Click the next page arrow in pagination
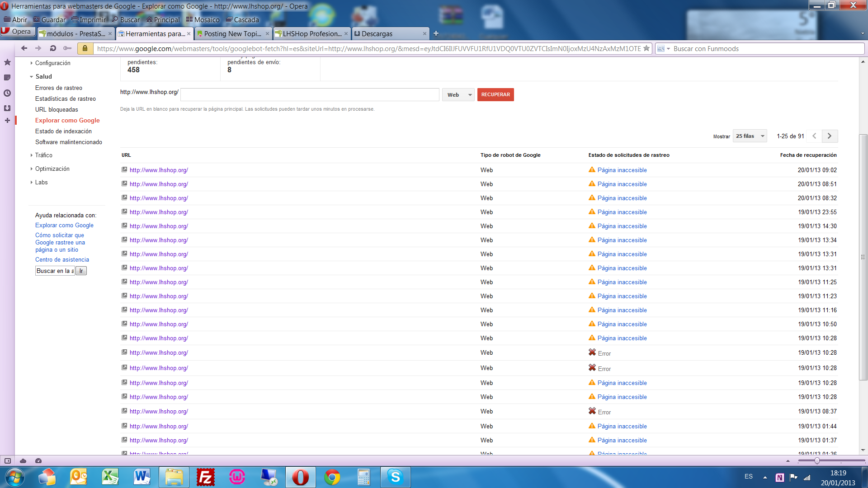868x488 pixels. (x=830, y=136)
